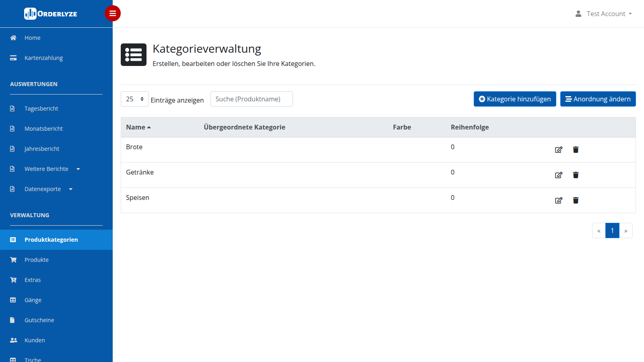Click the Produktkategorien list icon in sidebar
The height and width of the screenshot is (362, 644).
13,240
